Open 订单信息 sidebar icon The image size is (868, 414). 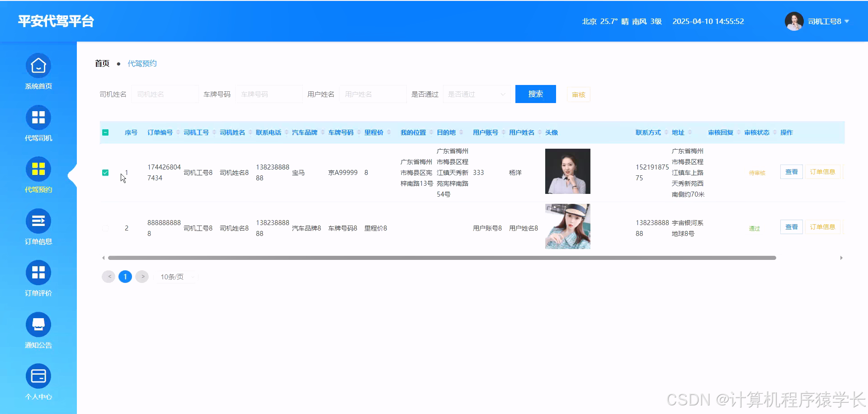[38, 221]
